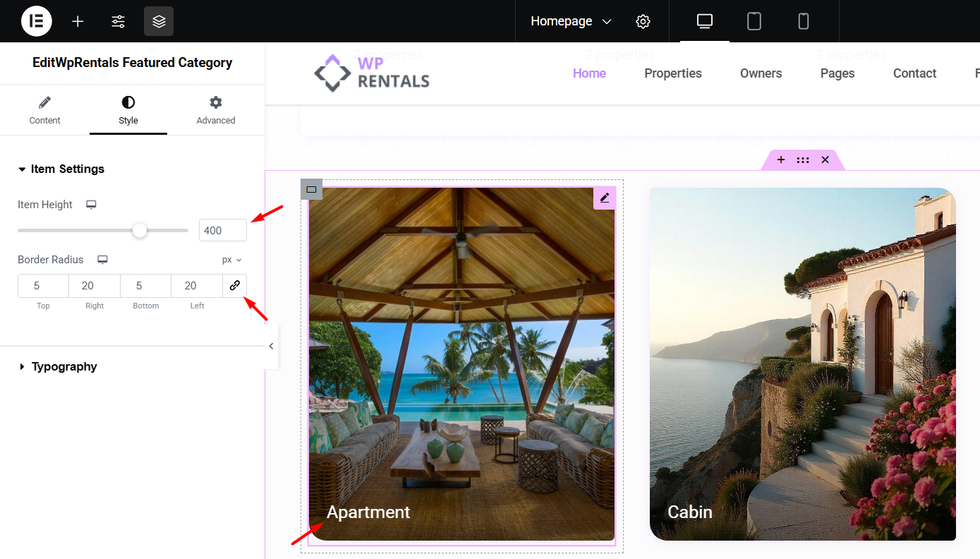Toggle Border Radius responsive device icon
Screen dimensions: 980x559
pos(102,260)
